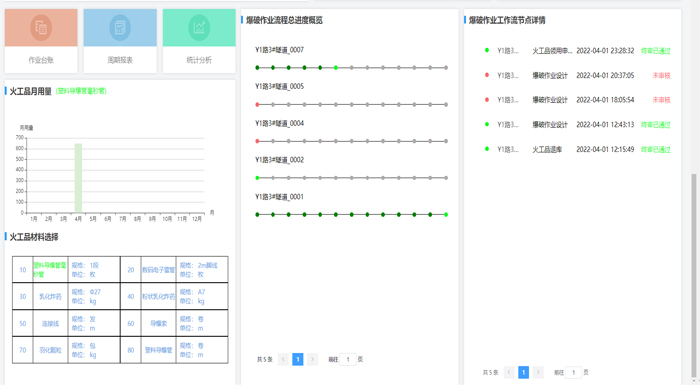Viewport: 700px width, 385px height.
Task: Click the 爆破作业工作流节点详情 panel heading
Action: (507, 20)
